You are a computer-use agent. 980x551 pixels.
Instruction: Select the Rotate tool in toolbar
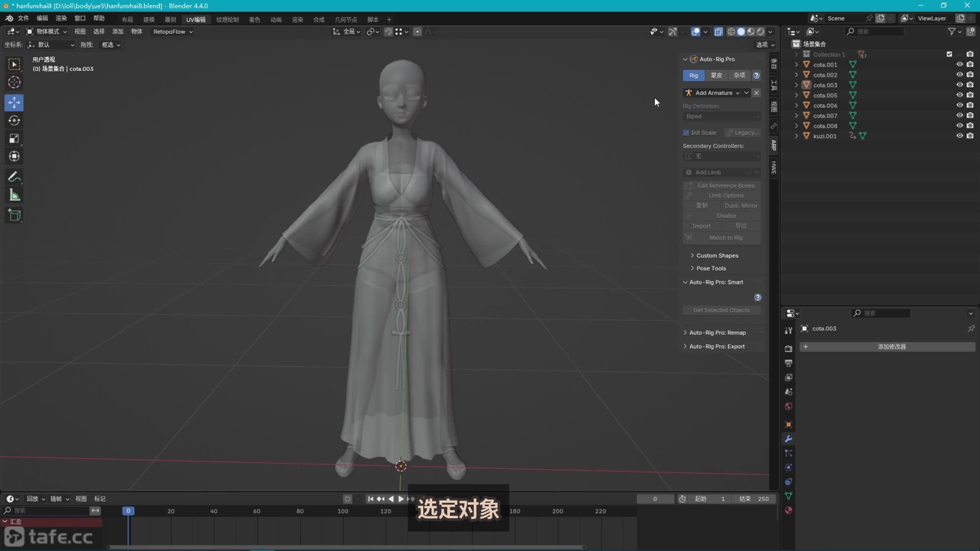point(14,121)
